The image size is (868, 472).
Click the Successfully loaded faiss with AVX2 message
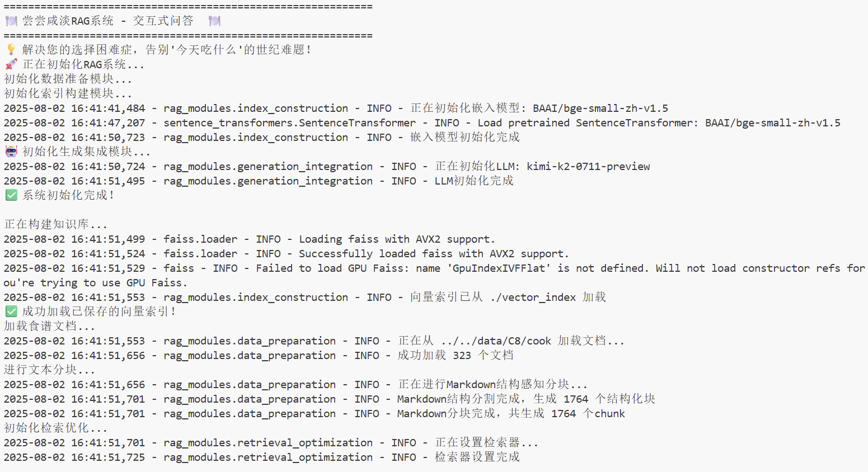434,254
